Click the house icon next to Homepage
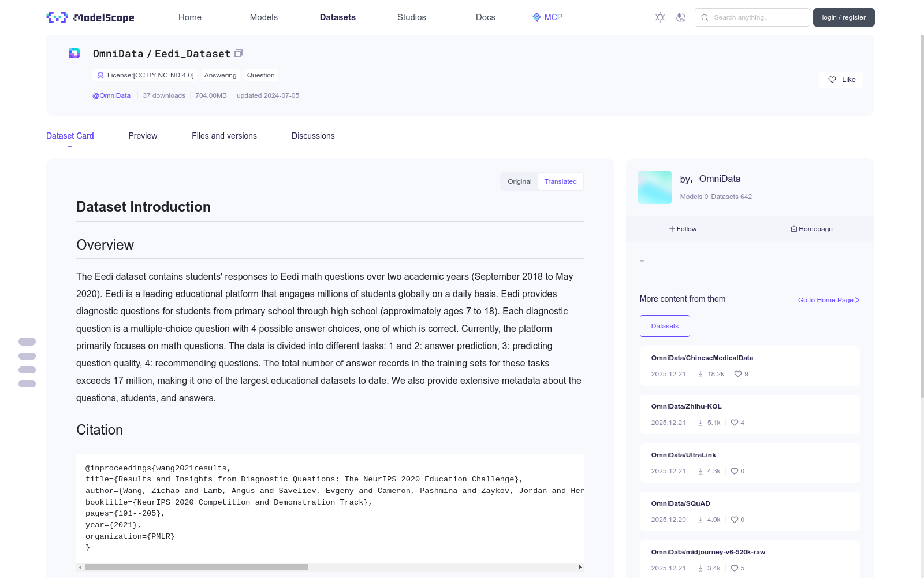This screenshot has width=924, height=578. tap(794, 229)
